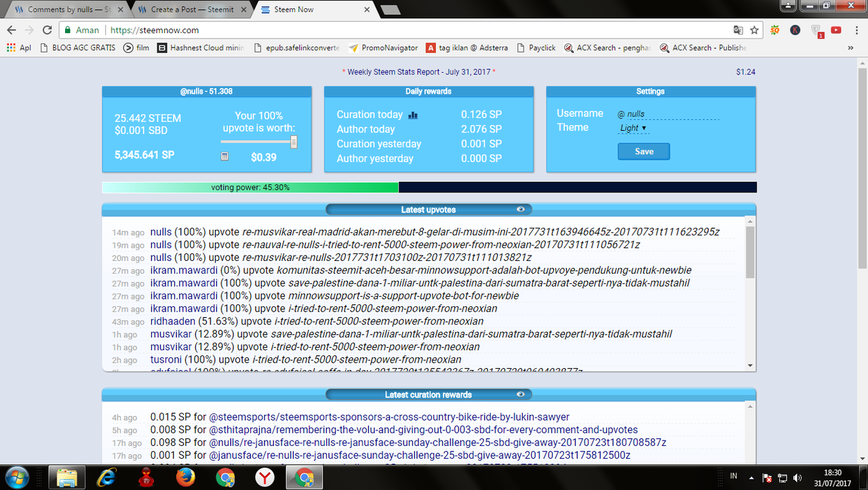Image resolution: width=868 pixels, height=490 pixels.
Task: Go back to the previous page
Action: (11, 30)
